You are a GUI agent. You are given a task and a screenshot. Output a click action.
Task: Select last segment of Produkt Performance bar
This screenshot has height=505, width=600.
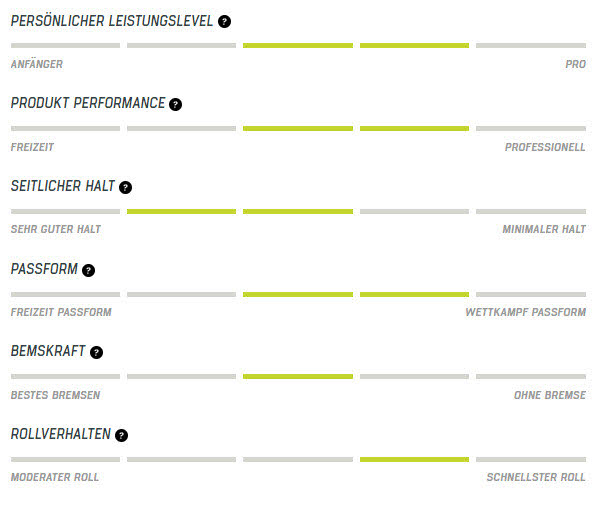(530, 128)
